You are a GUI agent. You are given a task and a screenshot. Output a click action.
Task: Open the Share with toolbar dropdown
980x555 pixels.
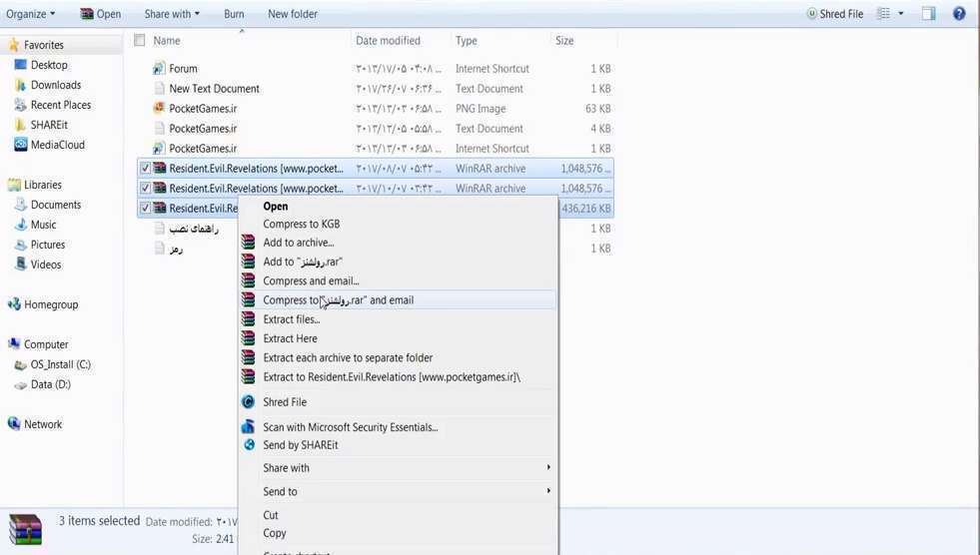tap(172, 14)
